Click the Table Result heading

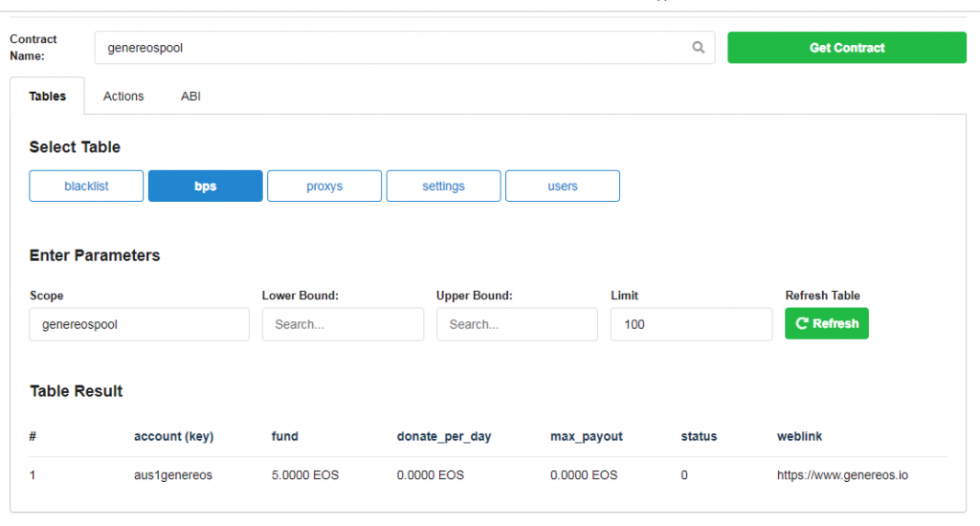pyautogui.click(x=77, y=391)
